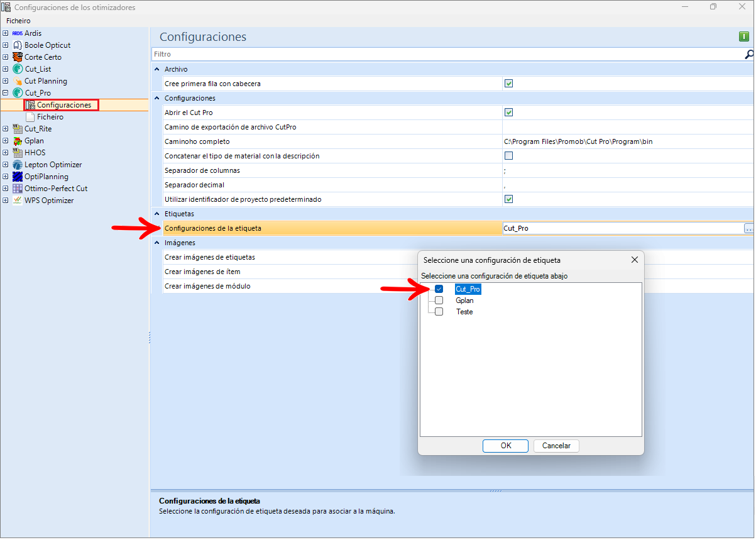
Task: Confirm the label selection with OK
Action: 506,446
